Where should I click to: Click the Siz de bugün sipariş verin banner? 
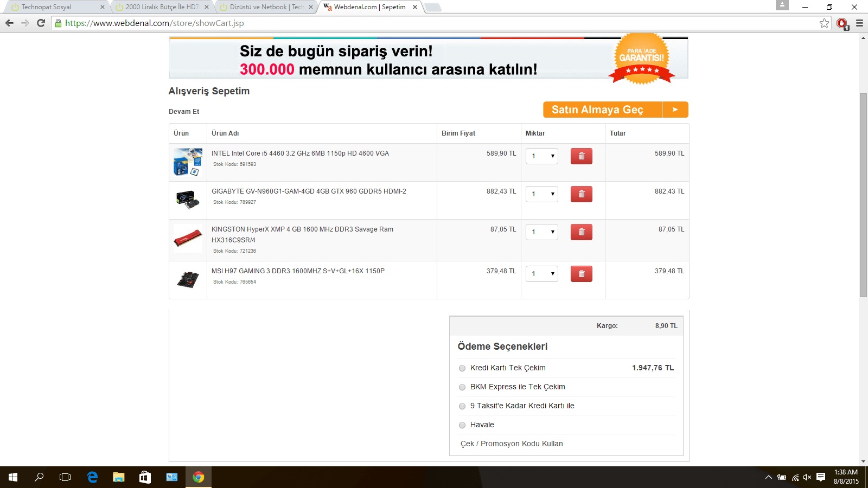click(429, 59)
